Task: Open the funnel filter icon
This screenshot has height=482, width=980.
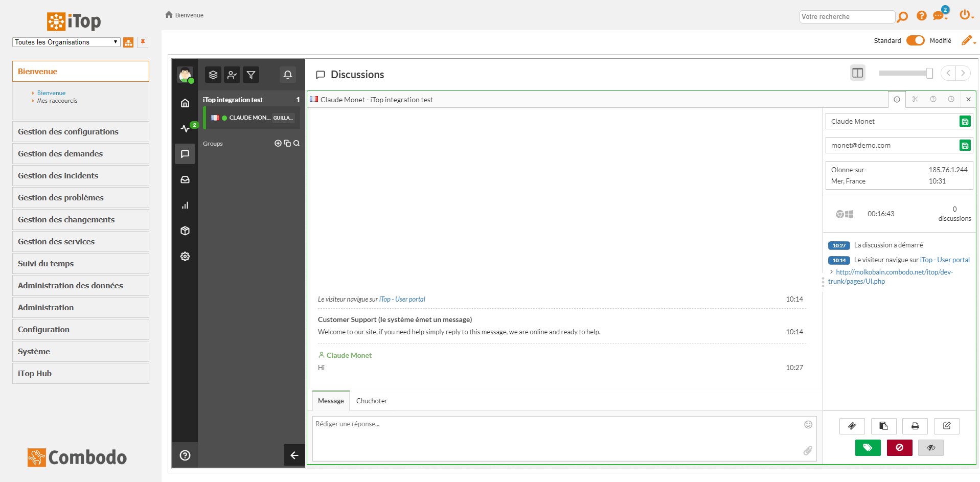Action: [x=251, y=75]
